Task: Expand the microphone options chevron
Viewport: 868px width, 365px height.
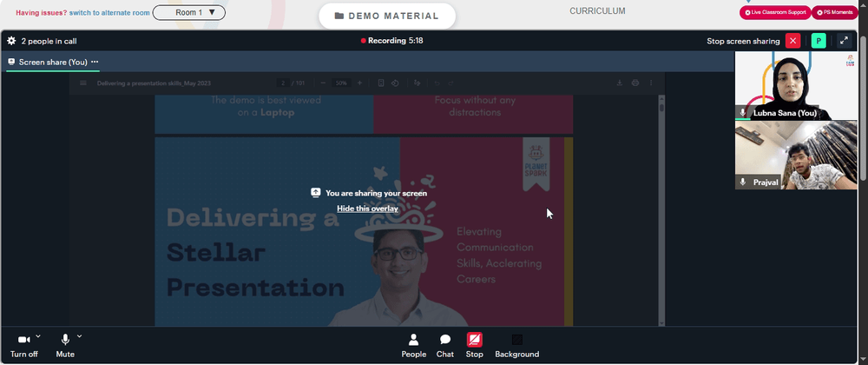Action: [79, 335]
